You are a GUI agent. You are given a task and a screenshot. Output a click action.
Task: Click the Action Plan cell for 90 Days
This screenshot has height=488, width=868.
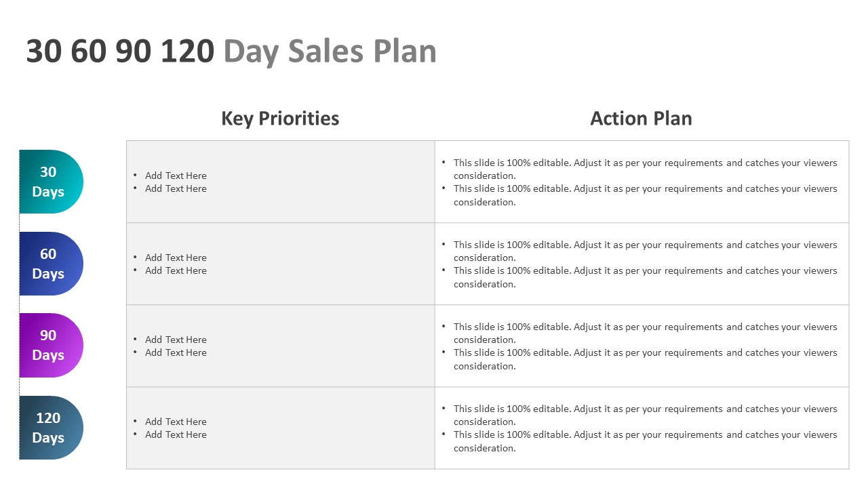pyautogui.click(x=642, y=346)
